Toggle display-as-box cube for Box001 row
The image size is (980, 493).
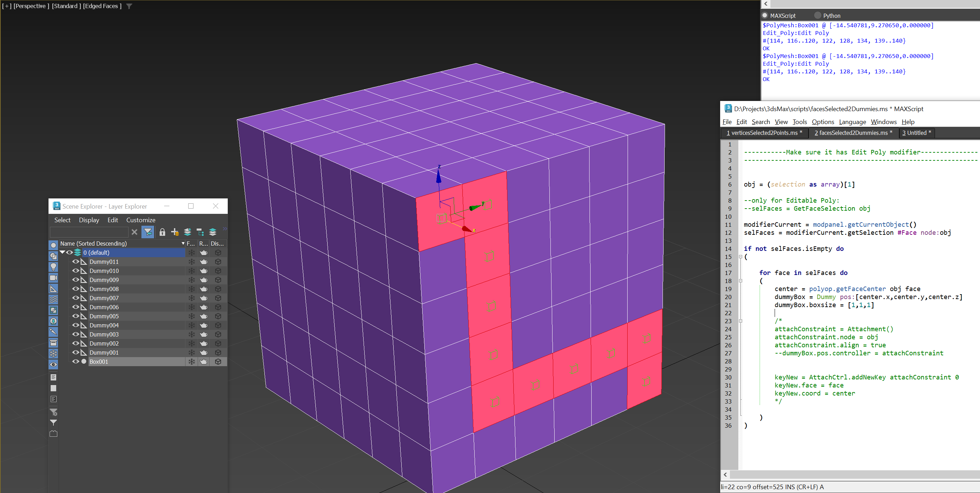[x=218, y=362]
